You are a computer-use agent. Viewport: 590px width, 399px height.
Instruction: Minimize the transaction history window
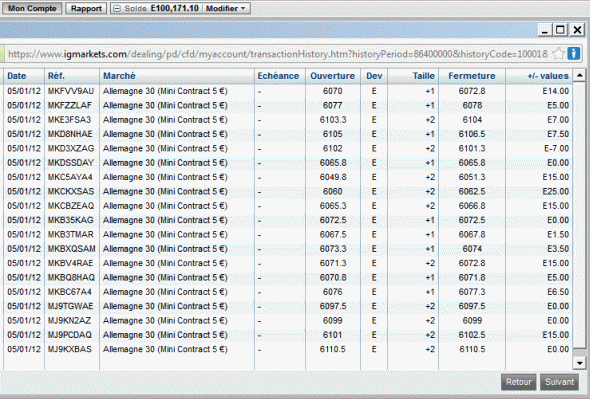click(544, 30)
